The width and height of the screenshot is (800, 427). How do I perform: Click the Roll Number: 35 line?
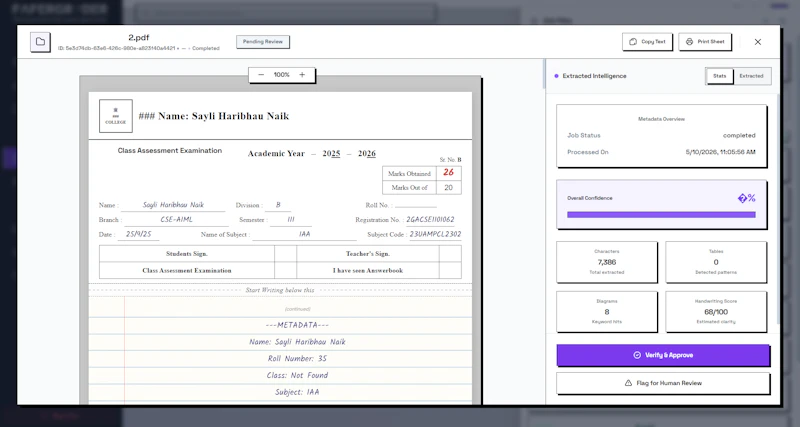coord(297,359)
